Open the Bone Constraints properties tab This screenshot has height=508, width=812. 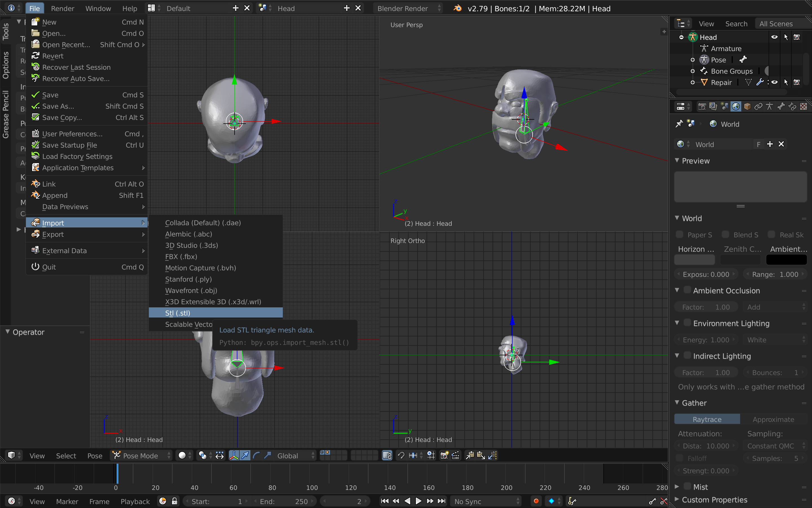pos(793,107)
